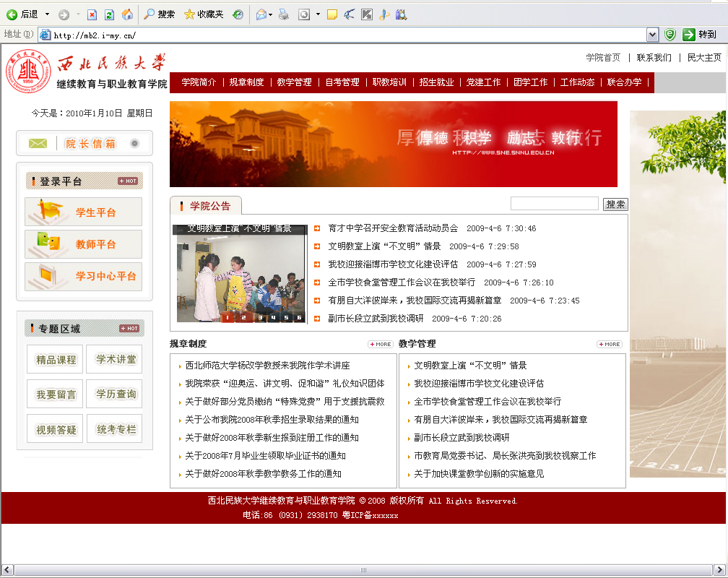Open the 联系我们 top link

pos(654,58)
